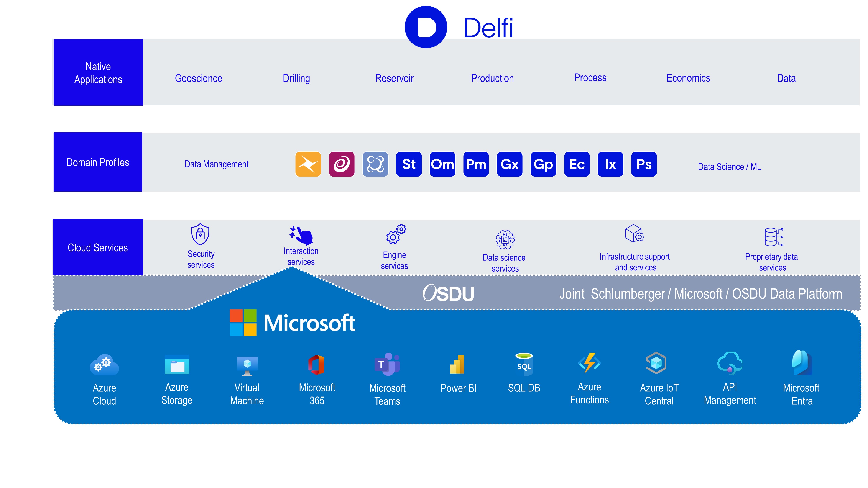Screen dimensions: 868x488
Task: Select the Ec domain profile icon
Action: click(x=577, y=164)
